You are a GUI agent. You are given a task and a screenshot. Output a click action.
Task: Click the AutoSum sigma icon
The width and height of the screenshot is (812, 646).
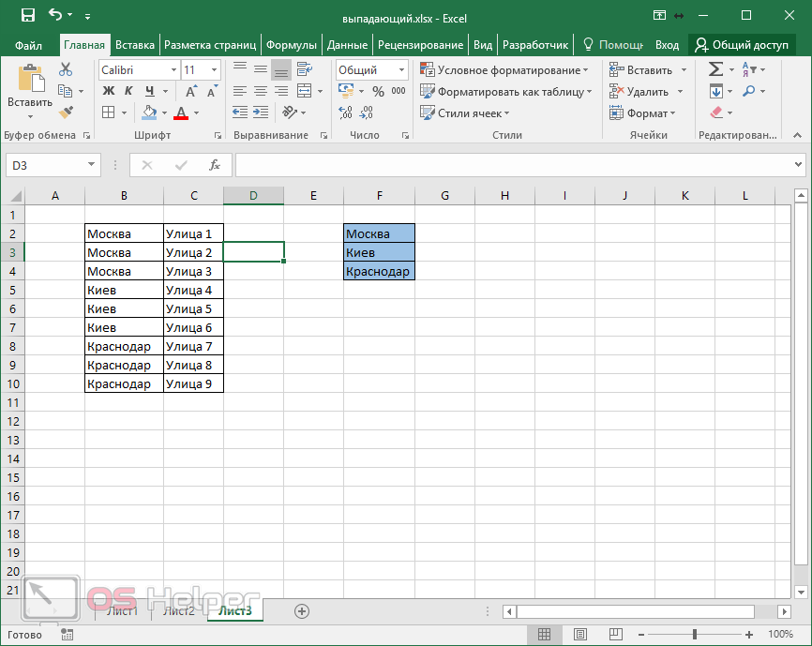715,69
